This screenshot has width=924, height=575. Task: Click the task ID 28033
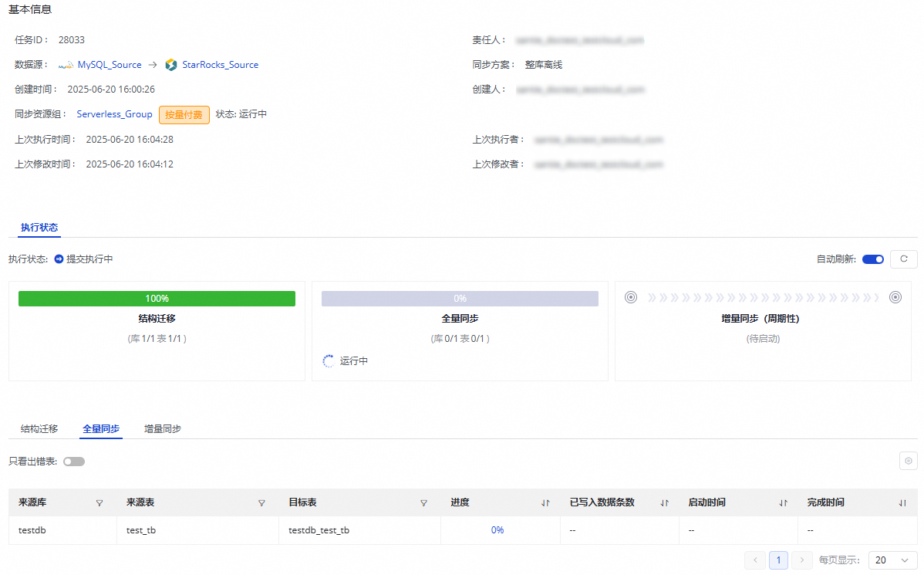71,40
